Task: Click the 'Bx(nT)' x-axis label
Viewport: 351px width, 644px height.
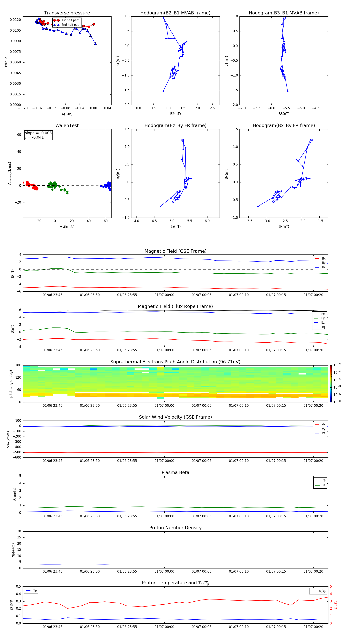Action: pyautogui.click(x=284, y=227)
